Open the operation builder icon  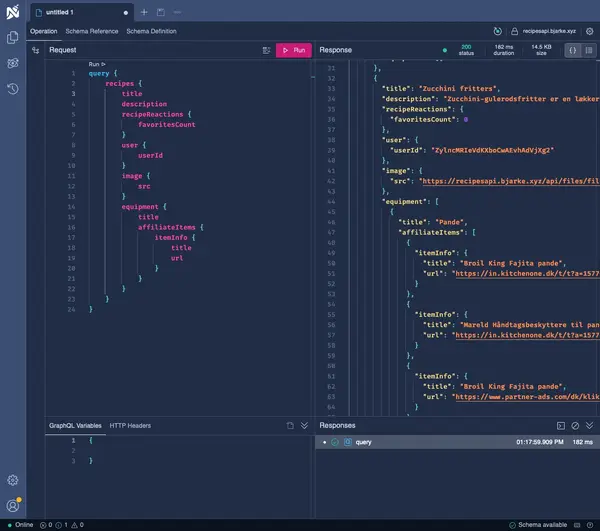(36, 50)
